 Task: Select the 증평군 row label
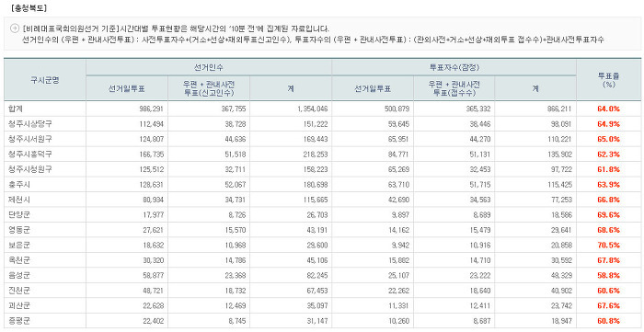tap(19, 321)
